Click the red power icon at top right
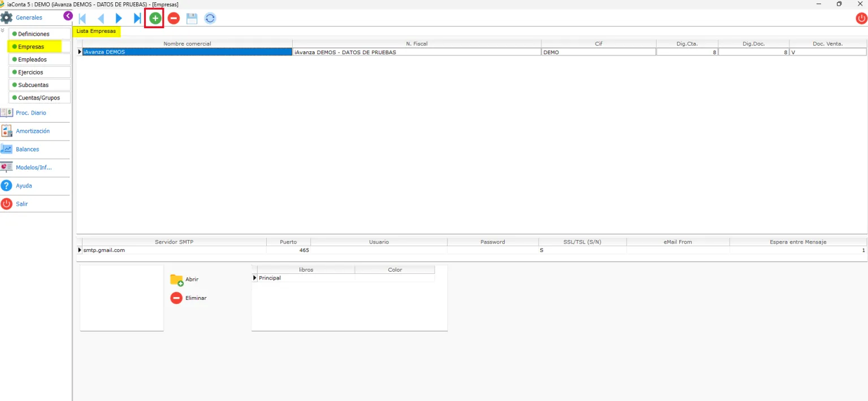 pyautogui.click(x=861, y=19)
